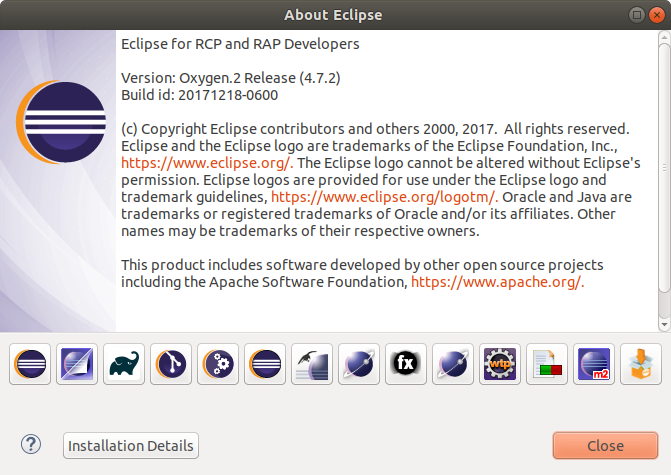Screen dimensions: 671x475
Task: Open the eclipse.org/logotm/ link
Action: point(385,197)
